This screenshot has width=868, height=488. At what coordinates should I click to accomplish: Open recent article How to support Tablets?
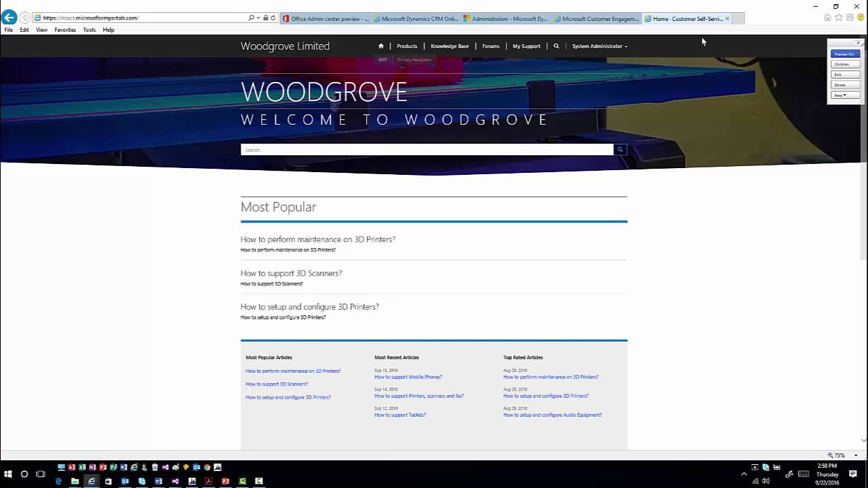tap(400, 415)
